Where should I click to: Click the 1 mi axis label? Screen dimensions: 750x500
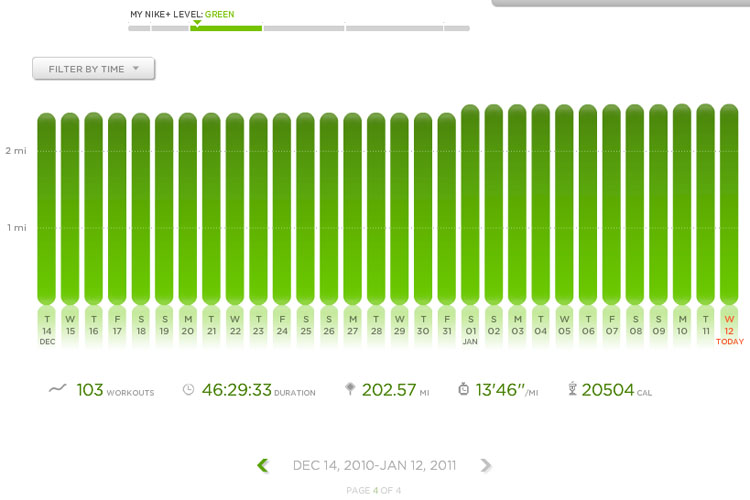coord(17,228)
